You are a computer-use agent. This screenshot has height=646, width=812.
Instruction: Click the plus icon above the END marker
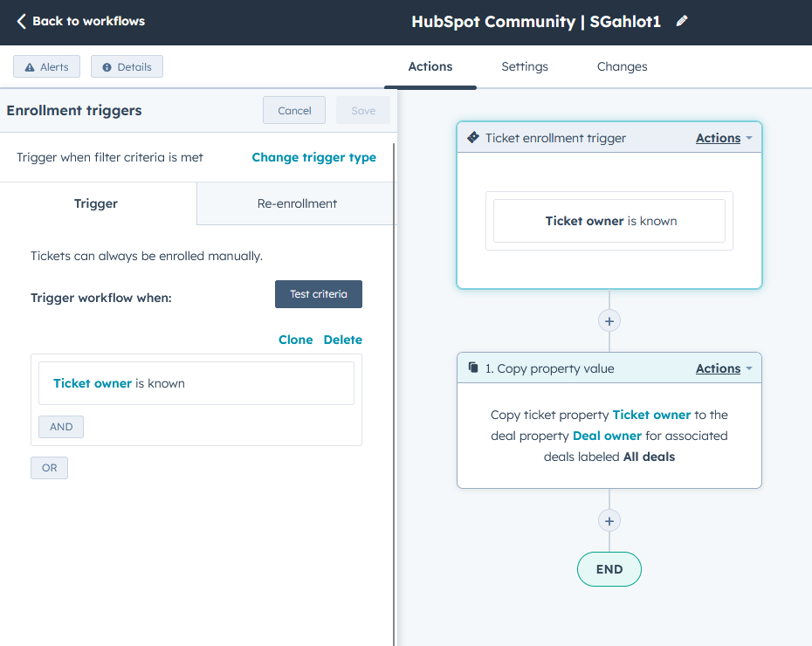(609, 520)
